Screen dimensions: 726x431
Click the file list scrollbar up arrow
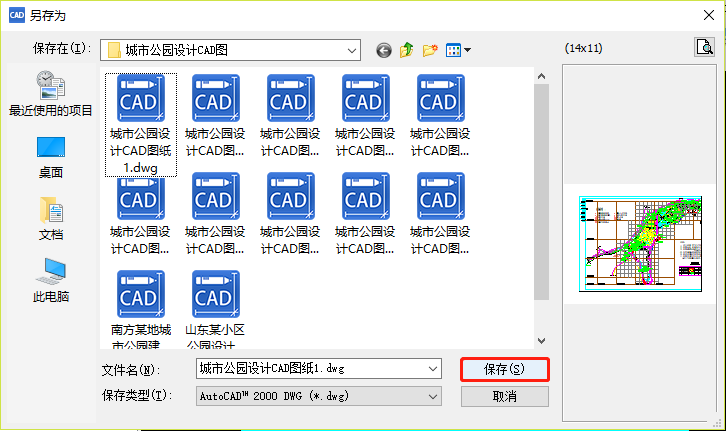[x=541, y=76]
